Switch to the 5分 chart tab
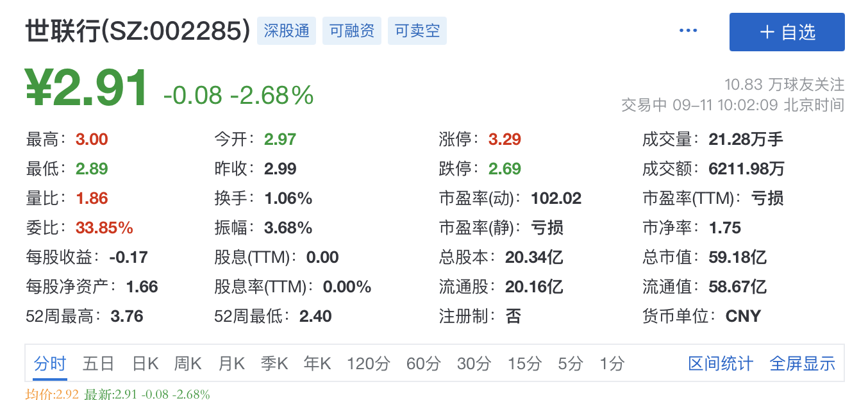This screenshot has height=400, width=868. (570, 364)
